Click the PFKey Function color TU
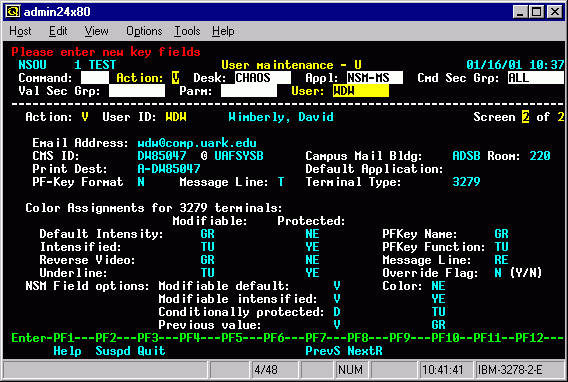The width and height of the screenshot is (568, 382). point(501,247)
